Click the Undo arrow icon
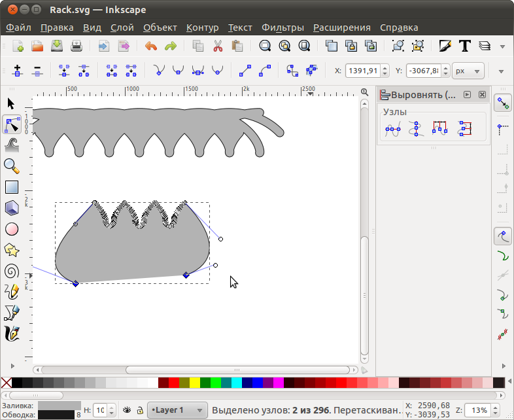The width and height of the screenshot is (514, 420). click(151, 46)
